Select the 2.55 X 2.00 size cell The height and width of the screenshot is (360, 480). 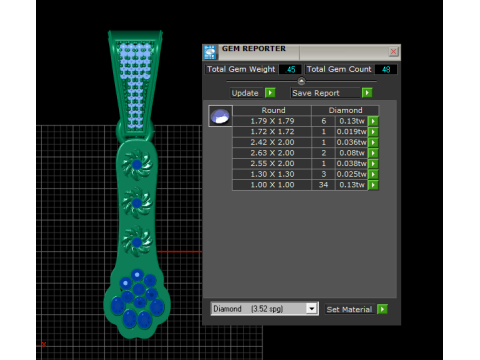pos(272,164)
